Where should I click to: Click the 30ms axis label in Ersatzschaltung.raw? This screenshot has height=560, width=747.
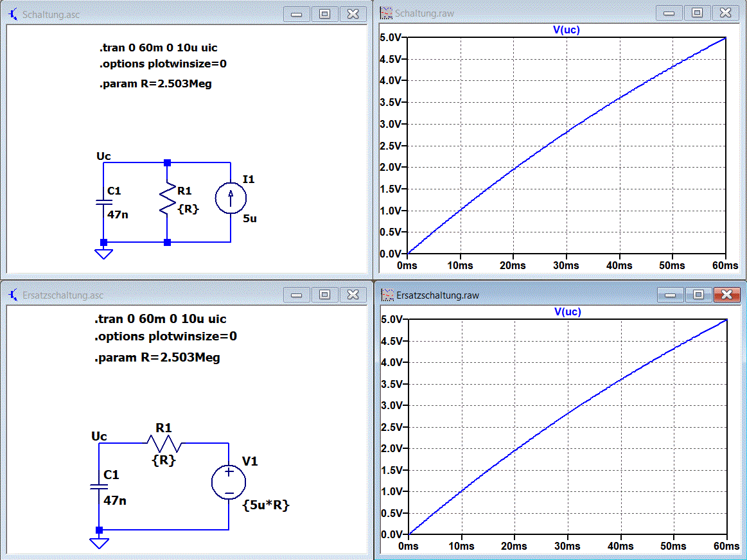(x=567, y=547)
